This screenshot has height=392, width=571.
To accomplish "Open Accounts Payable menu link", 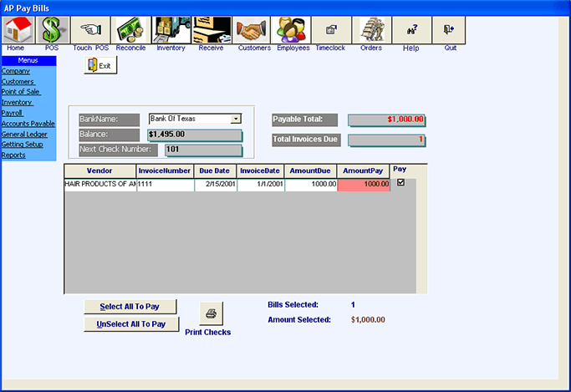I will pos(28,124).
